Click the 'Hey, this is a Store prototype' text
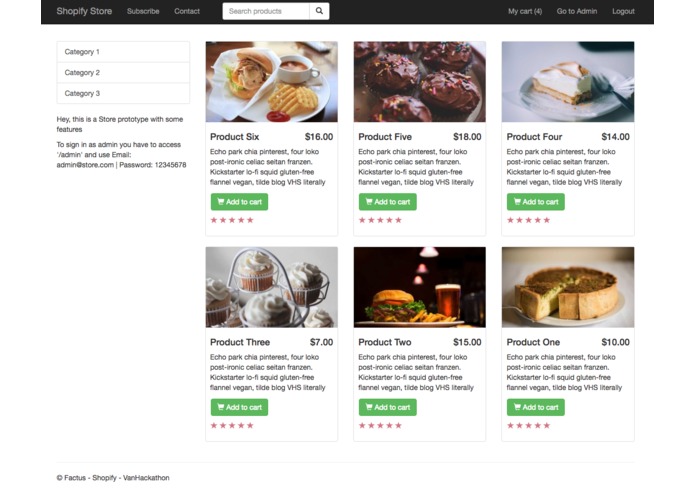 (x=120, y=124)
